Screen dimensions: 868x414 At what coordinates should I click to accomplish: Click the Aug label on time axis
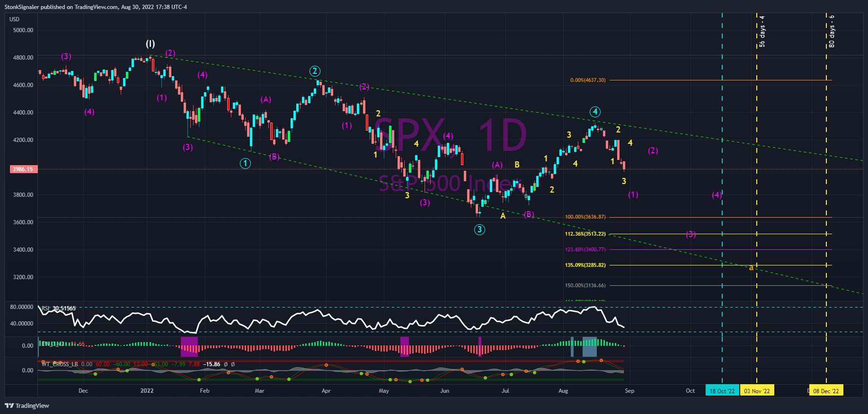coord(563,391)
